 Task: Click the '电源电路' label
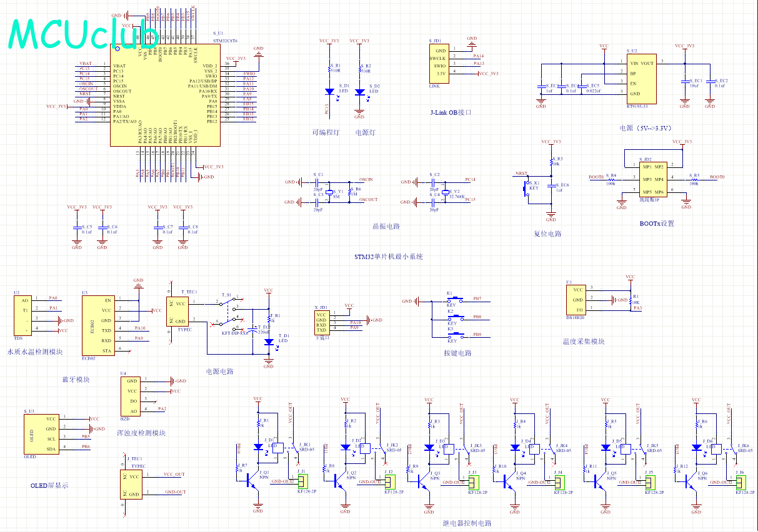pos(220,372)
